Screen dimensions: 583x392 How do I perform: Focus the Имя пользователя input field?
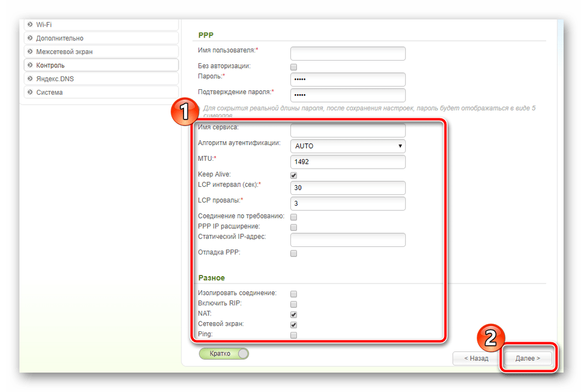pyautogui.click(x=347, y=53)
